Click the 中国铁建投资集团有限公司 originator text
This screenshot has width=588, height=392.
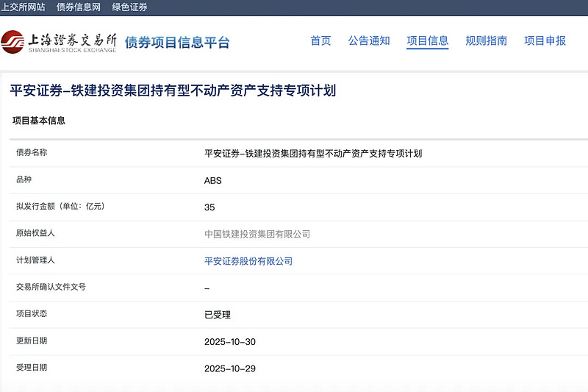(x=257, y=234)
